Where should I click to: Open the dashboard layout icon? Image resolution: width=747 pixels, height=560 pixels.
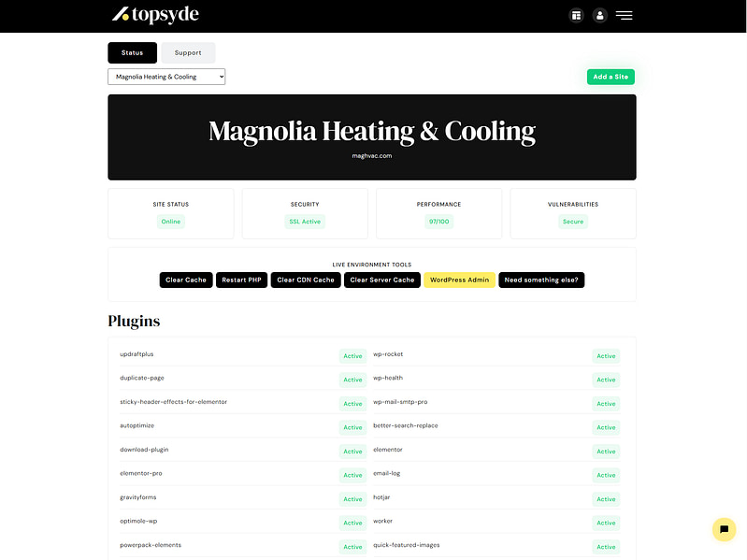click(576, 15)
